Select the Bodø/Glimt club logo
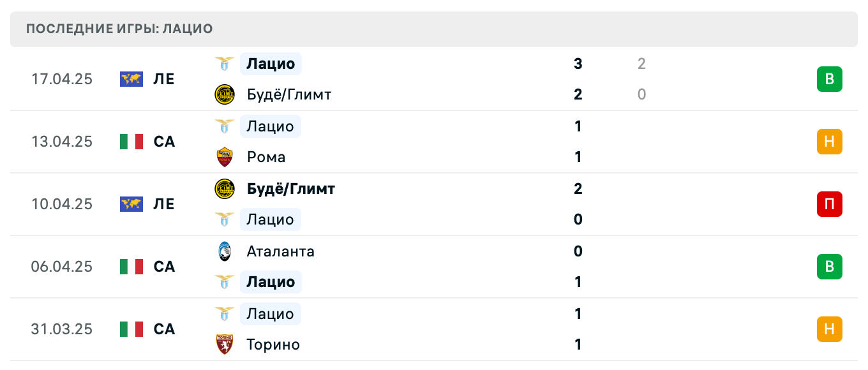Image resolution: width=868 pixels, height=370 pixels. tap(225, 94)
